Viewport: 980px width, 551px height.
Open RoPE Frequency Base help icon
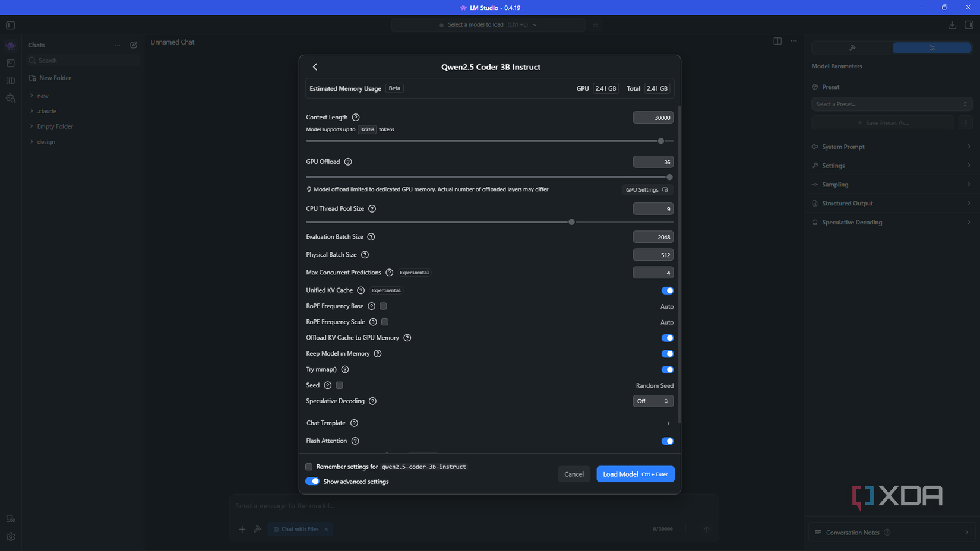[371, 306]
